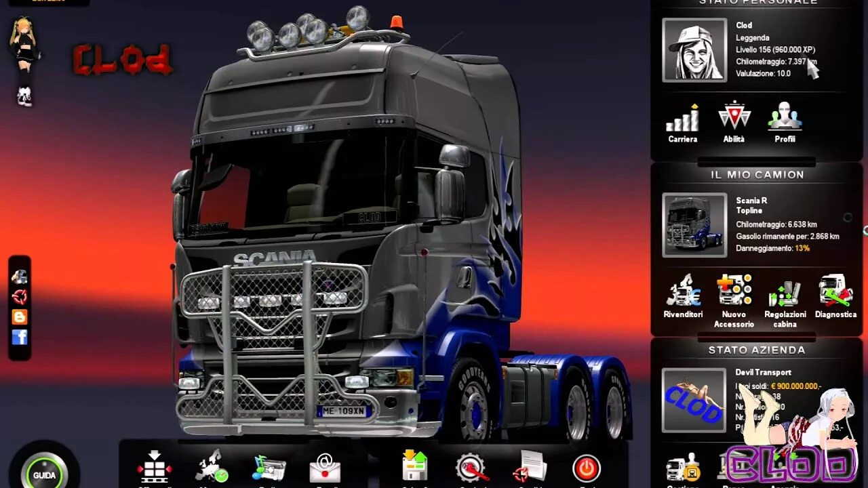Open the truck website sidebar icon
Image resolution: width=868 pixels, height=488 pixels.
20,277
